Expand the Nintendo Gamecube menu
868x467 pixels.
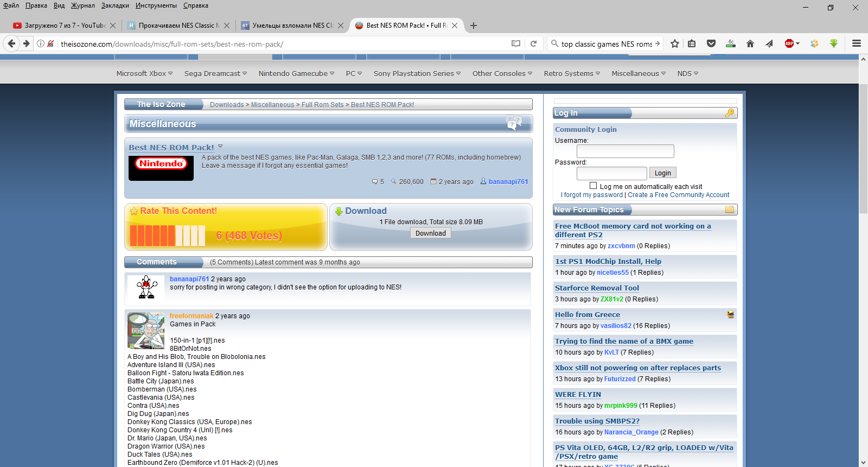coord(296,73)
